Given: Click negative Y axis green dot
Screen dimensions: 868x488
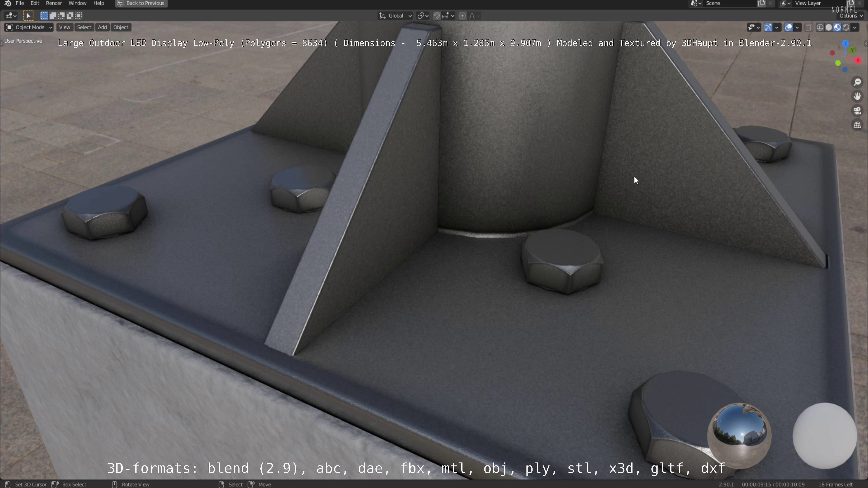Looking at the screenshot, I should point(838,63).
